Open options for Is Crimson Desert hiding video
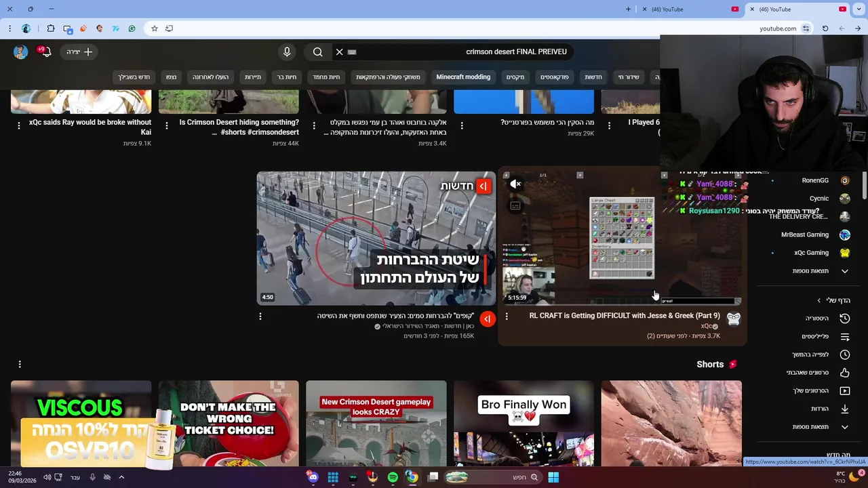Viewport: 868px width, 488px height. tap(167, 125)
